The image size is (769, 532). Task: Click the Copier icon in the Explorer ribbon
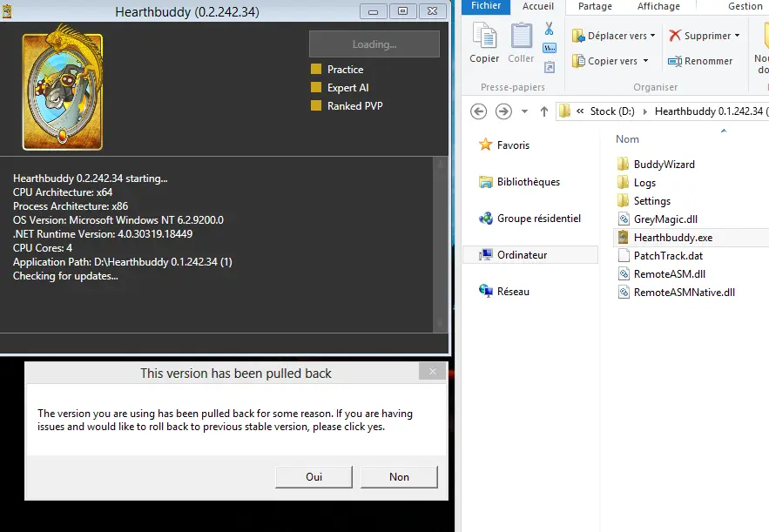(x=484, y=36)
